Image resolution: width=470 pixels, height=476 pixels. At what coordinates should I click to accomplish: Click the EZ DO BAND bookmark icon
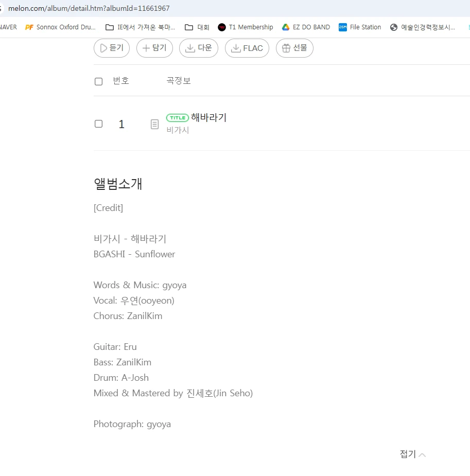[x=285, y=27]
